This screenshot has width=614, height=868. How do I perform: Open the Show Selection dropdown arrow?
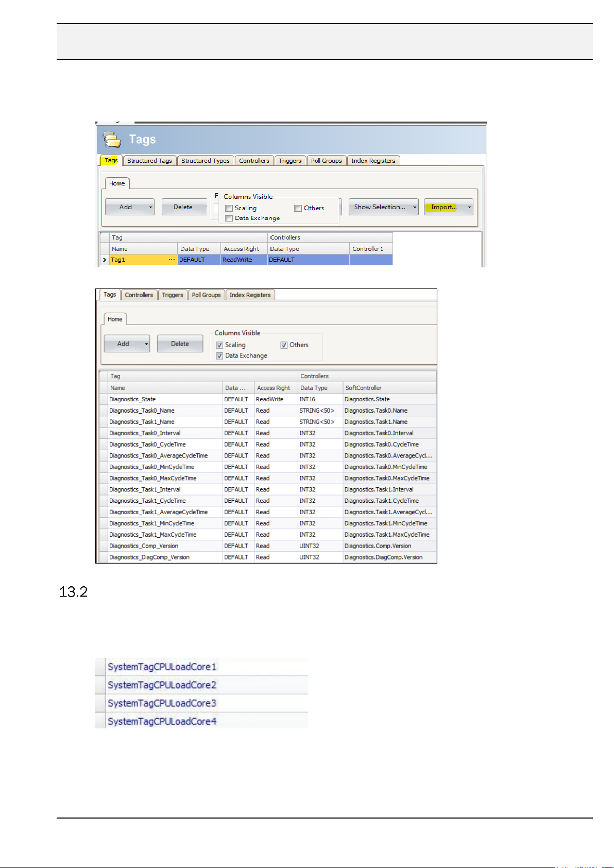(x=415, y=208)
